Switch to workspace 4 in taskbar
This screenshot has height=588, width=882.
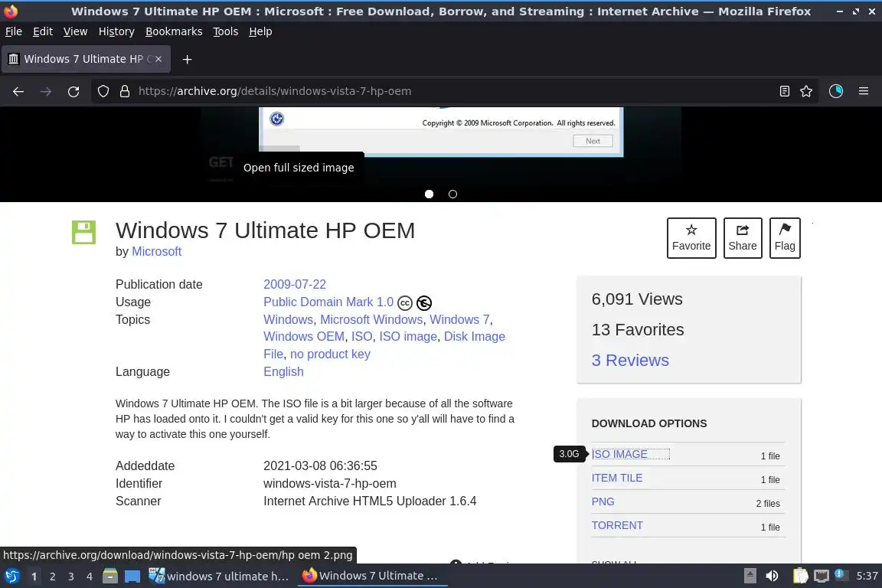pyautogui.click(x=90, y=577)
